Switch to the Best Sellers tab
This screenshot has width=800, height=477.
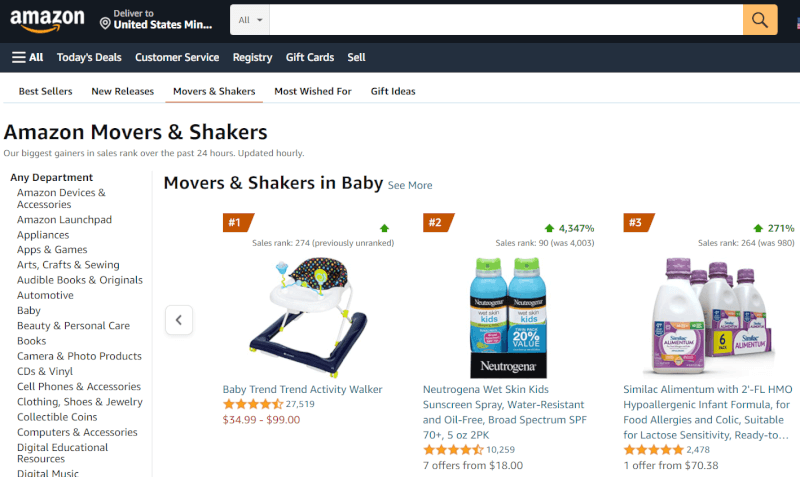point(45,91)
